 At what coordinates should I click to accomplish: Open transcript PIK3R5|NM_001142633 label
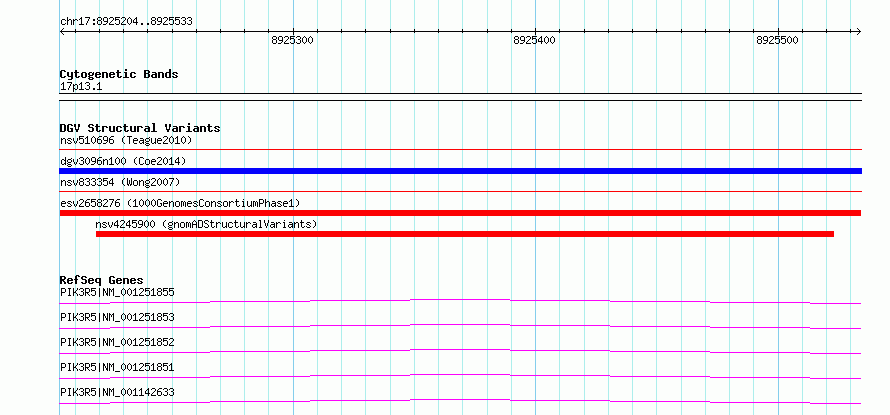click(x=117, y=392)
